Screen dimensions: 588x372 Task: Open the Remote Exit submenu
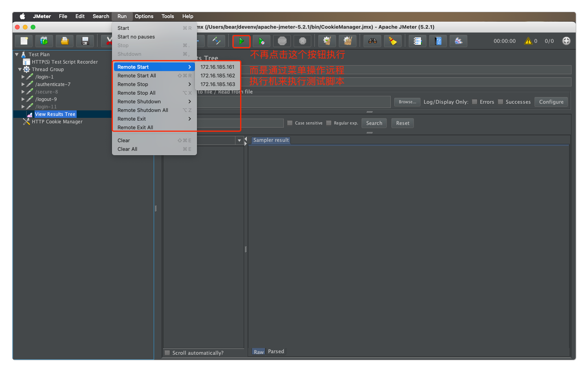pyautogui.click(x=154, y=119)
